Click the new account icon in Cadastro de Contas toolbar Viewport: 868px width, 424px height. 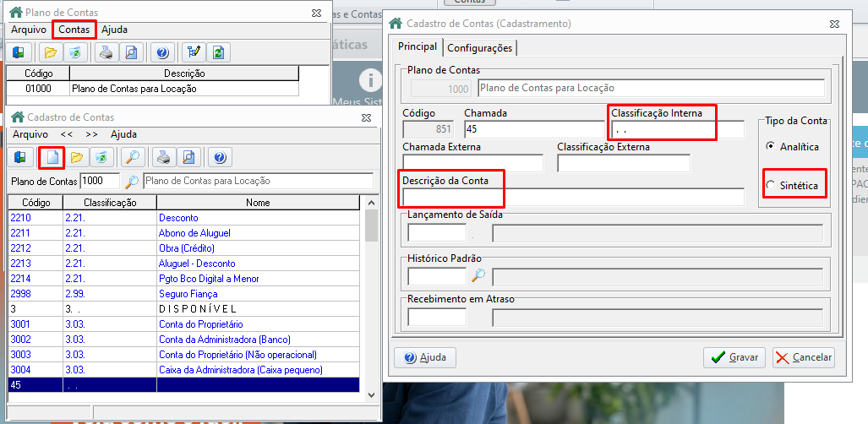[x=51, y=157]
